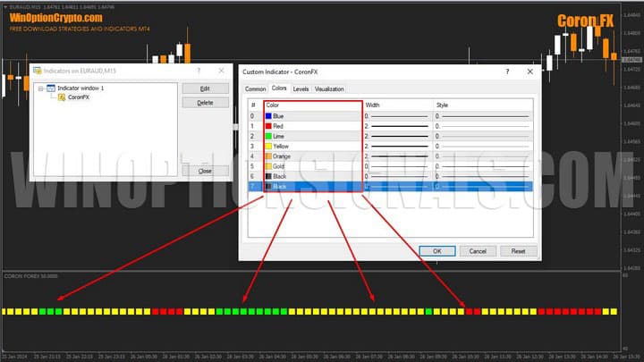
Task: Click the Cancel button
Action: (477, 251)
